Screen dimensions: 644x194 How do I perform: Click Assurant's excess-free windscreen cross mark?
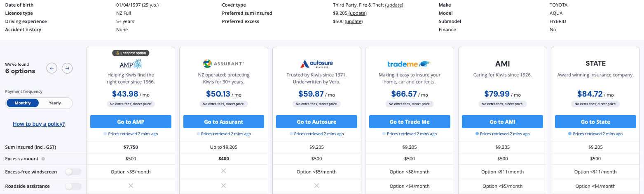(223, 171)
